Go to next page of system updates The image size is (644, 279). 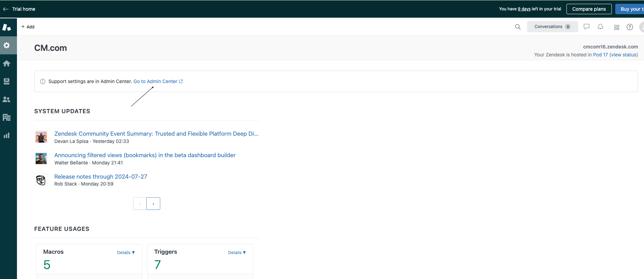point(153,204)
